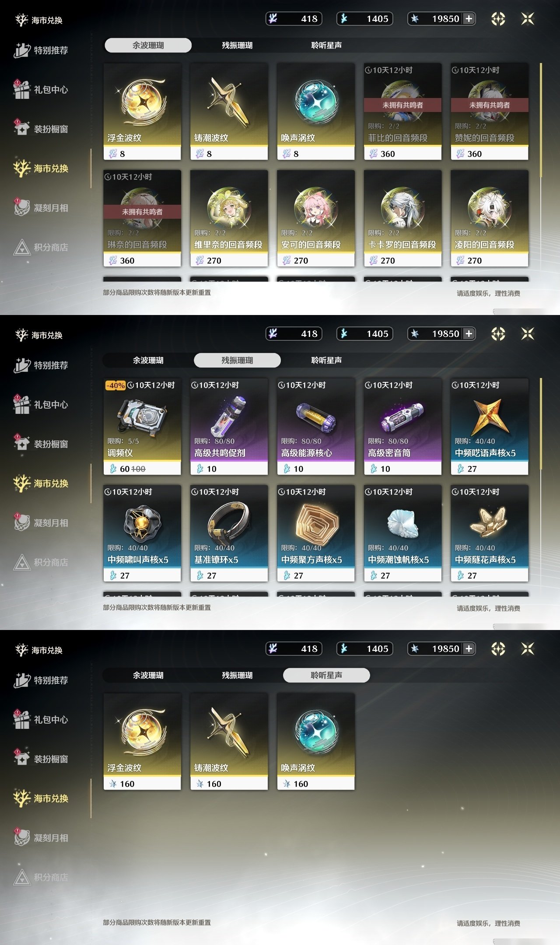Select the locked 菲比的回音频段 card
Screen dimensions: 560x945
pyautogui.click(x=402, y=112)
